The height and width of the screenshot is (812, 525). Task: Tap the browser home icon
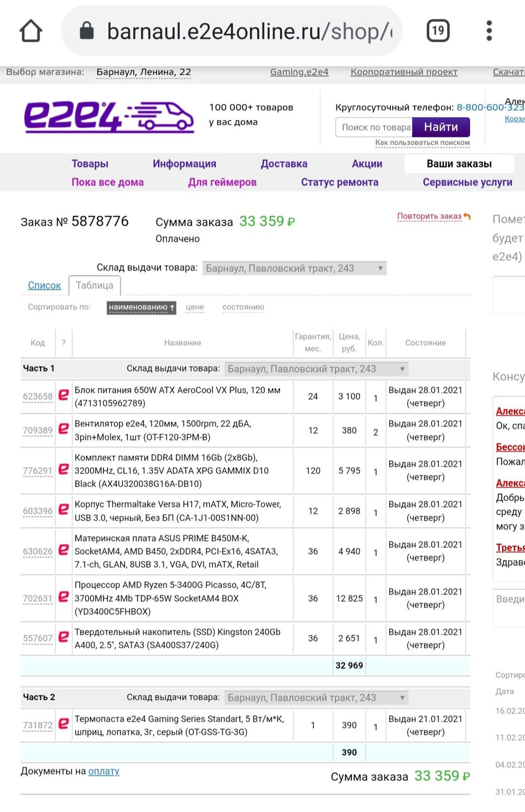coord(31,31)
